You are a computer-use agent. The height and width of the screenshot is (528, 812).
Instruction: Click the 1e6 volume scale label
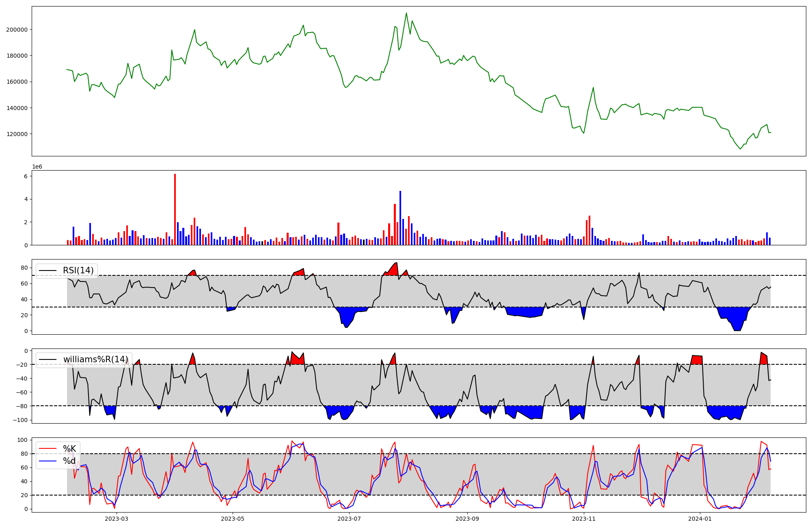pyautogui.click(x=37, y=167)
